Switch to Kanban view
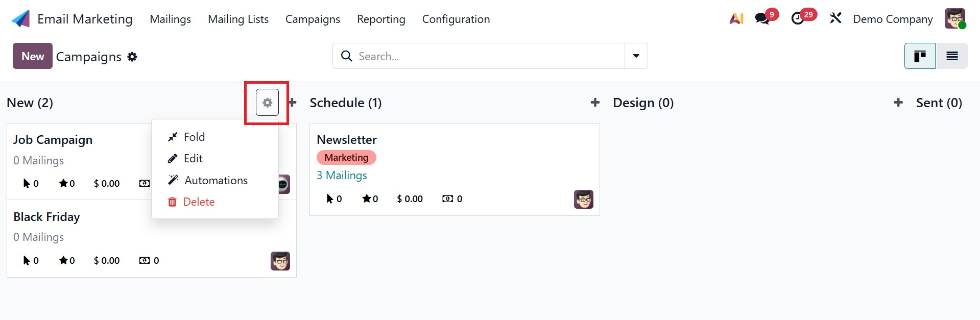 coord(920,56)
